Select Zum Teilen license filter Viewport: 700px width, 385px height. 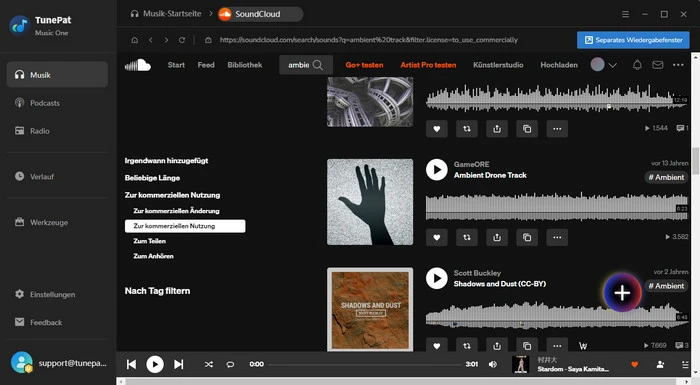tap(150, 241)
